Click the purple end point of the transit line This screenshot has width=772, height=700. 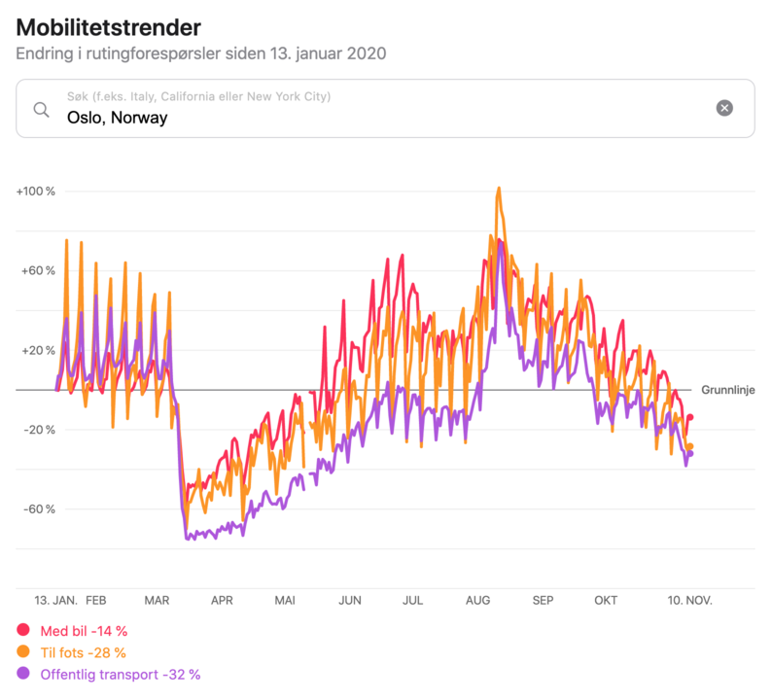click(689, 453)
